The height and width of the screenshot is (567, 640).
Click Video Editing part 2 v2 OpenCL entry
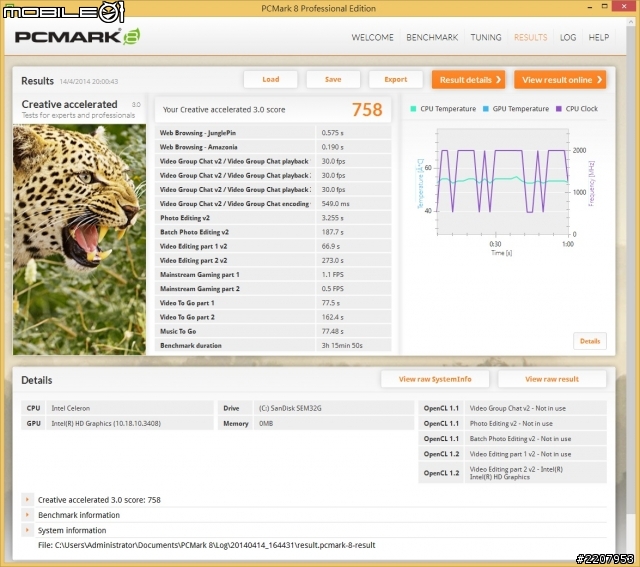coord(536,473)
